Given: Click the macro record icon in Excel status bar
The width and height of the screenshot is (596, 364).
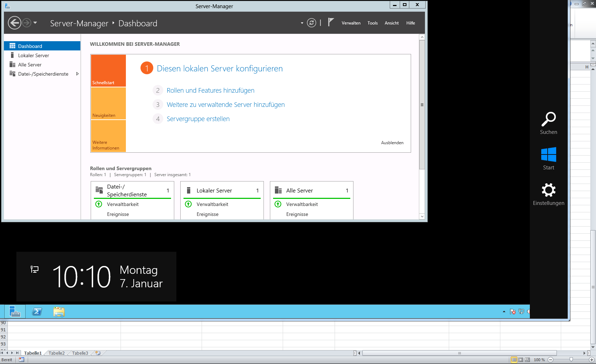Looking at the screenshot, I should pos(21,360).
